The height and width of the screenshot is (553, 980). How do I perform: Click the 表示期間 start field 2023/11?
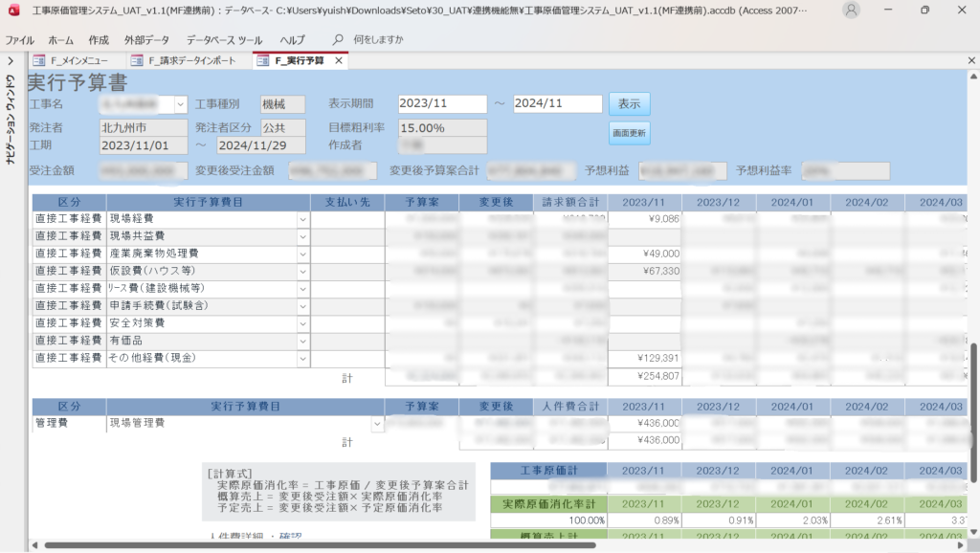point(441,104)
